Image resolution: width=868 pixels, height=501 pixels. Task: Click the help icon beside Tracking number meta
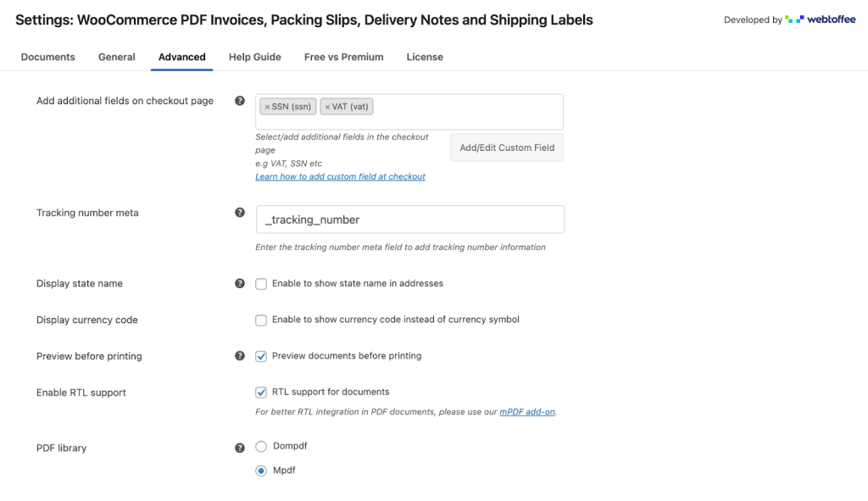(x=240, y=213)
